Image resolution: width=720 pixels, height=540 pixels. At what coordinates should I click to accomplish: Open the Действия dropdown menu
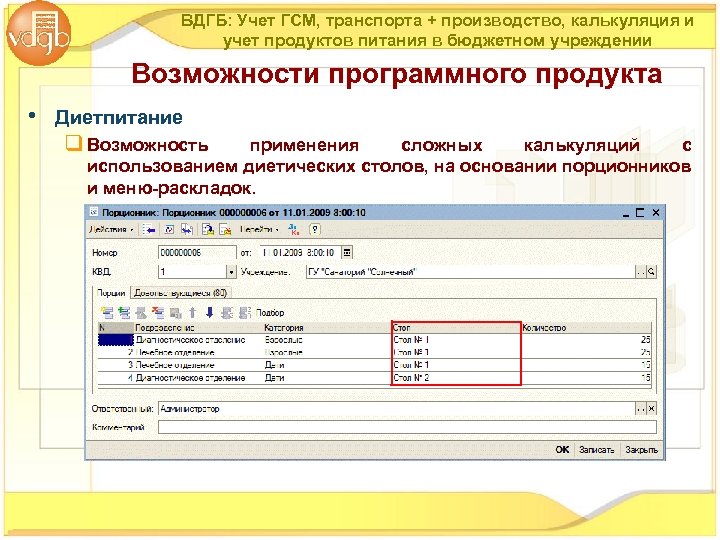[111, 230]
